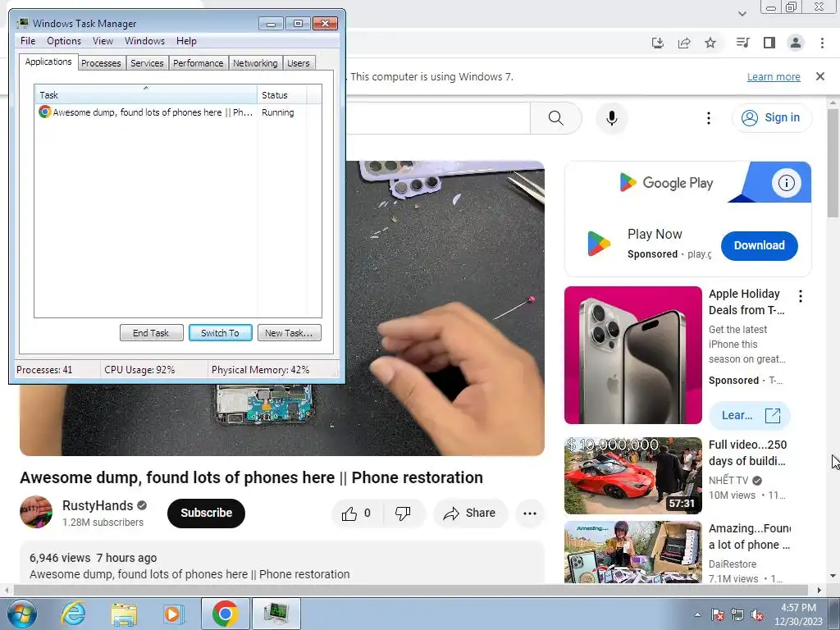Image resolution: width=840 pixels, height=630 pixels.
Task: Open more actions ellipsis under video
Action: (x=530, y=514)
